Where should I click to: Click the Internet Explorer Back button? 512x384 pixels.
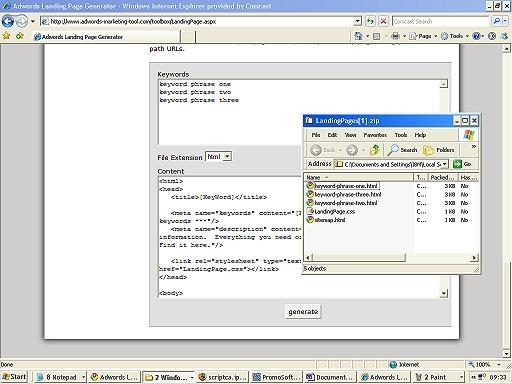pos(8,22)
